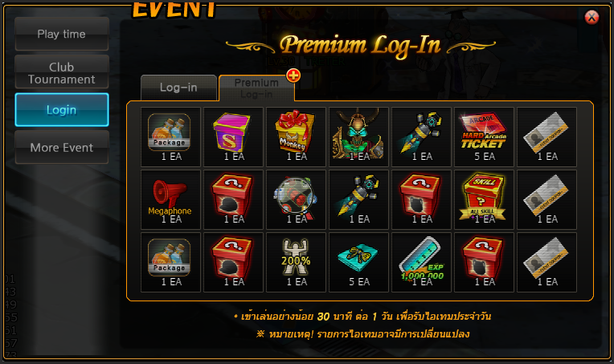The height and width of the screenshot is (364, 614).
Task: Select the teal gift card 5 EA reward
Action: tap(358, 262)
